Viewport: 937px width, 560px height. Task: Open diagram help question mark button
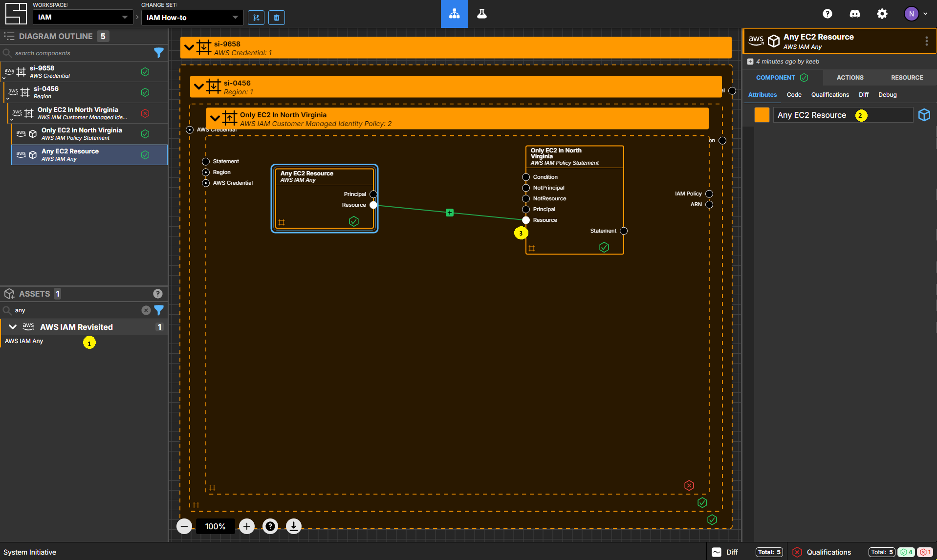point(270,526)
